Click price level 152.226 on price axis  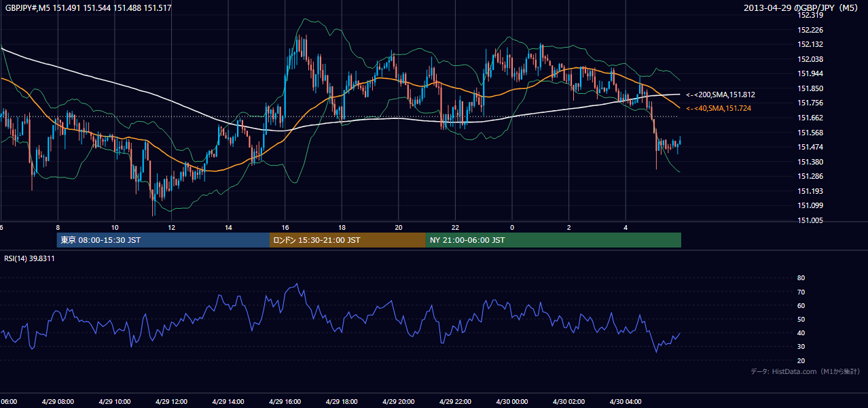pyautogui.click(x=810, y=30)
